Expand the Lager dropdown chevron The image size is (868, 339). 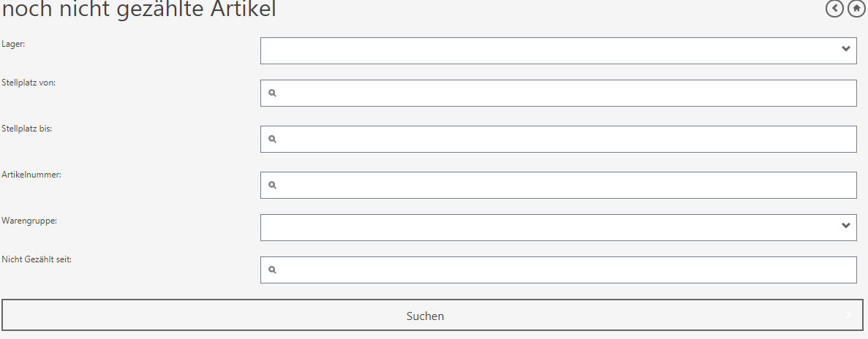pyautogui.click(x=846, y=49)
